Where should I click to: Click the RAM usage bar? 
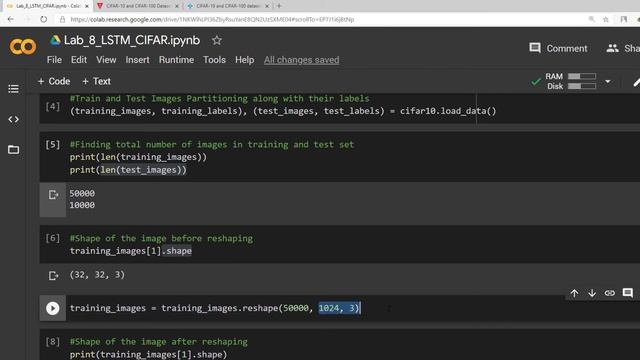582,76
